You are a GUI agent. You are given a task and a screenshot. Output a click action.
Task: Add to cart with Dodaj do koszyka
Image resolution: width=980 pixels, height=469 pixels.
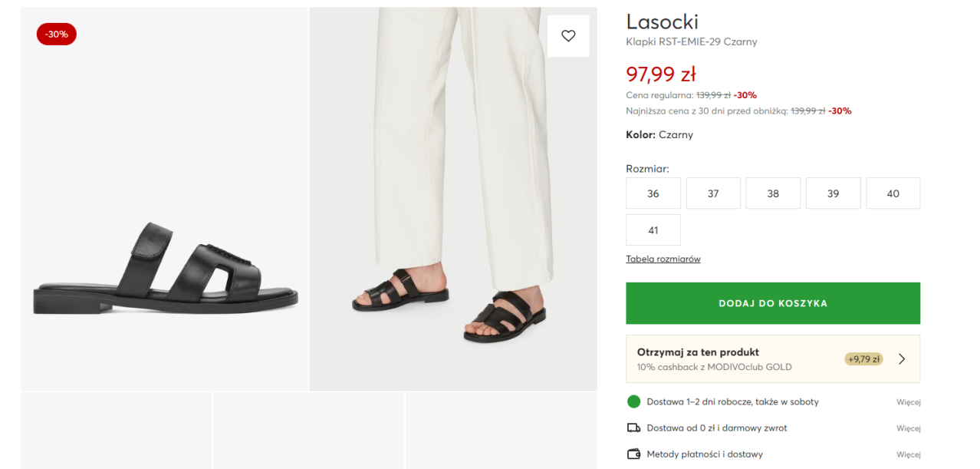click(773, 303)
